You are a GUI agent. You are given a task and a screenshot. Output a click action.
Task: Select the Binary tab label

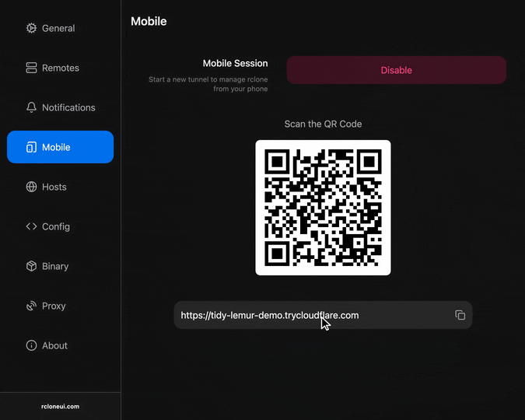55,266
